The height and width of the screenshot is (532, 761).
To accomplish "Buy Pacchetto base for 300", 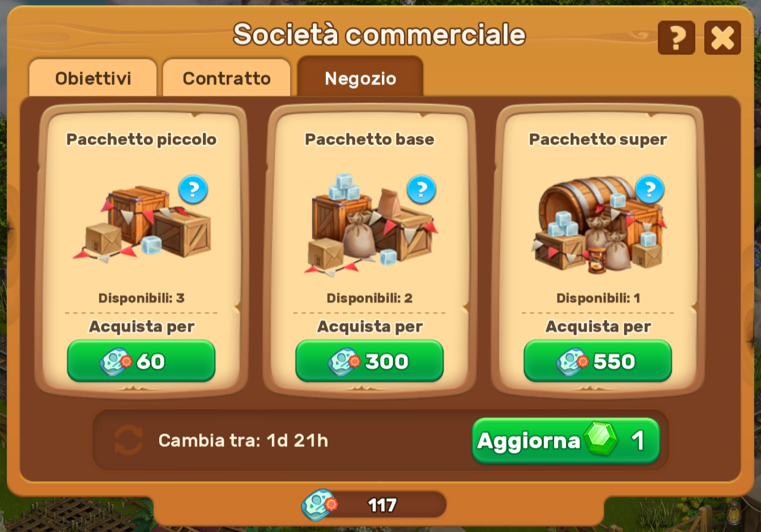I will click(369, 361).
